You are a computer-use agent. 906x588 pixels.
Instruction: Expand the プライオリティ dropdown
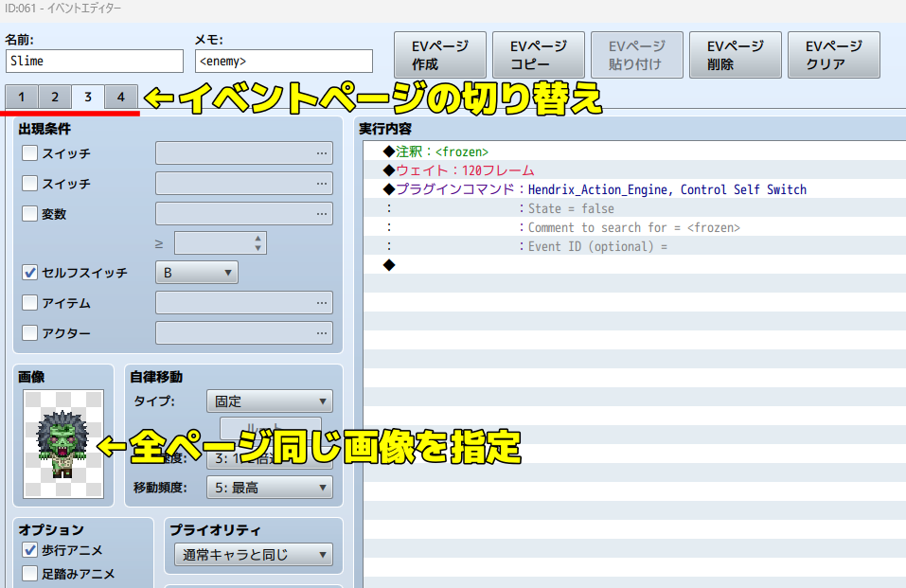click(253, 555)
